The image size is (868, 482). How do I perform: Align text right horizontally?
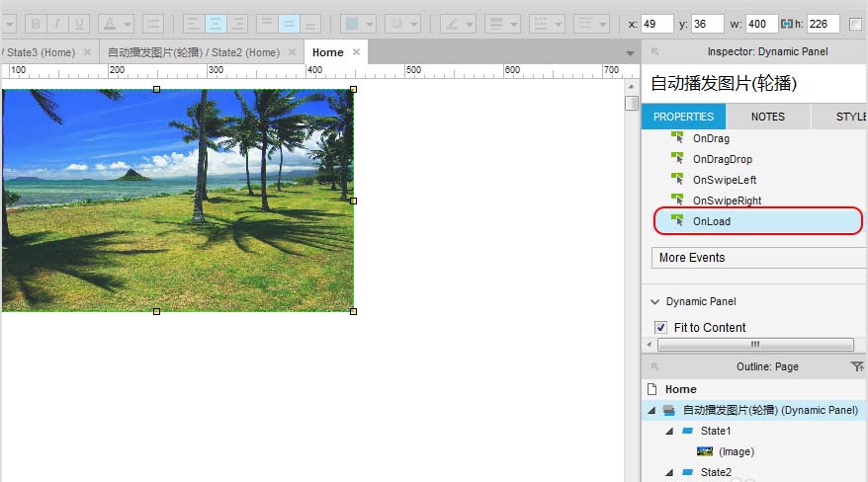coord(236,24)
